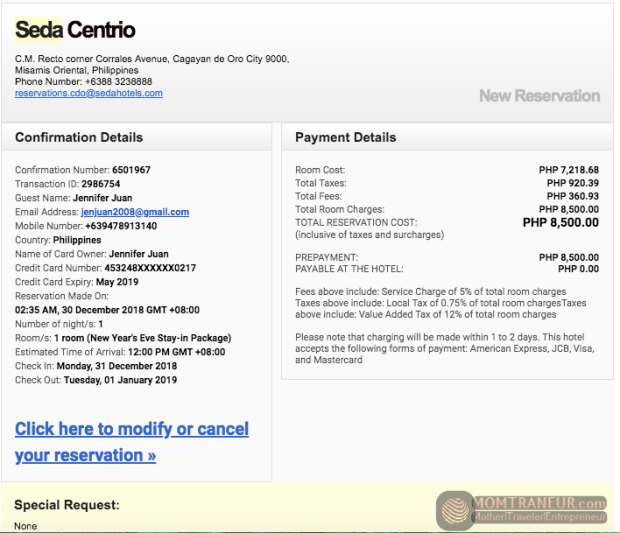This screenshot has height=533, width=620.
Task: Select the Seda Centrio hotel title
Action: (x=75, y=30)
